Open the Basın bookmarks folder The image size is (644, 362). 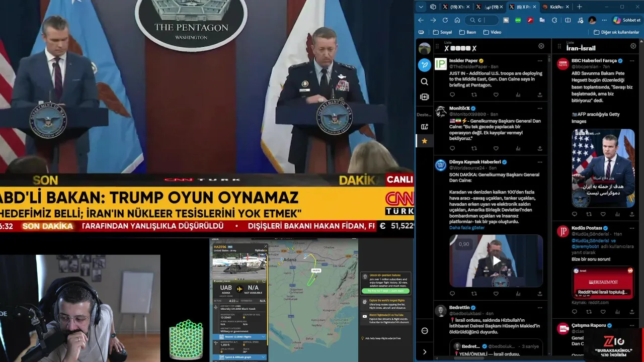pyautogui.click(x=467, y=32)
